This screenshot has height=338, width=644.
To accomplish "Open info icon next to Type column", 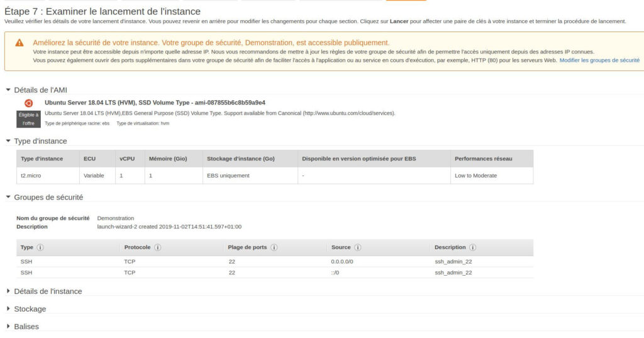I will [x=40, y=247].
